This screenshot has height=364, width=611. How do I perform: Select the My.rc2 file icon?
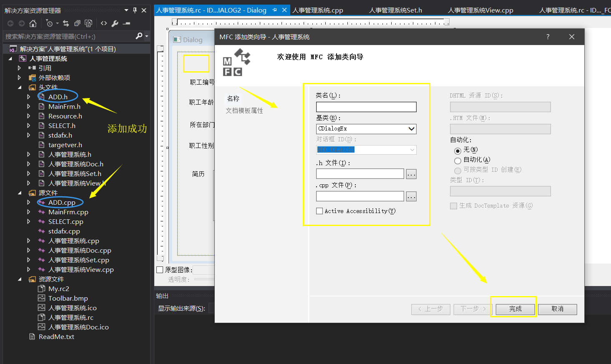tap(41, 289)
